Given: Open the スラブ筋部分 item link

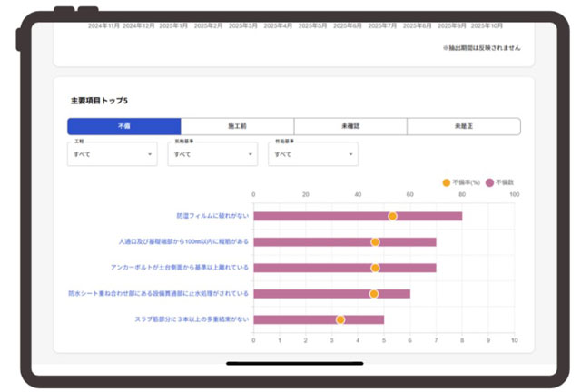Looking at the screenshot, I should click(192, 319).
